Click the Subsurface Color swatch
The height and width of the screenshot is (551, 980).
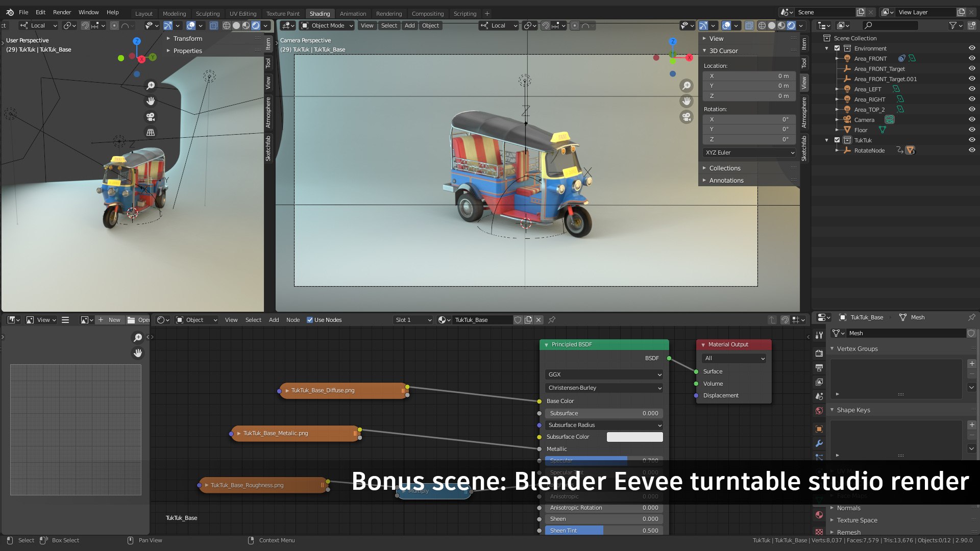[635, 437]
